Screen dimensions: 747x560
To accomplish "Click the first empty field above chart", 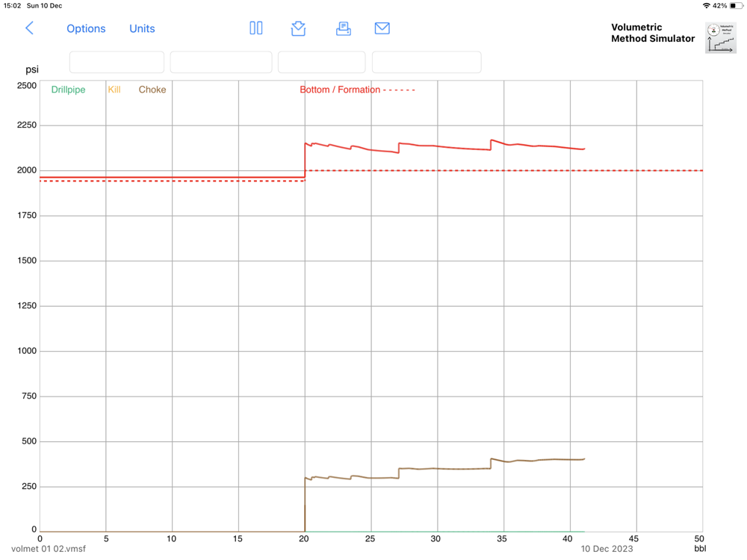I will 117,62.
